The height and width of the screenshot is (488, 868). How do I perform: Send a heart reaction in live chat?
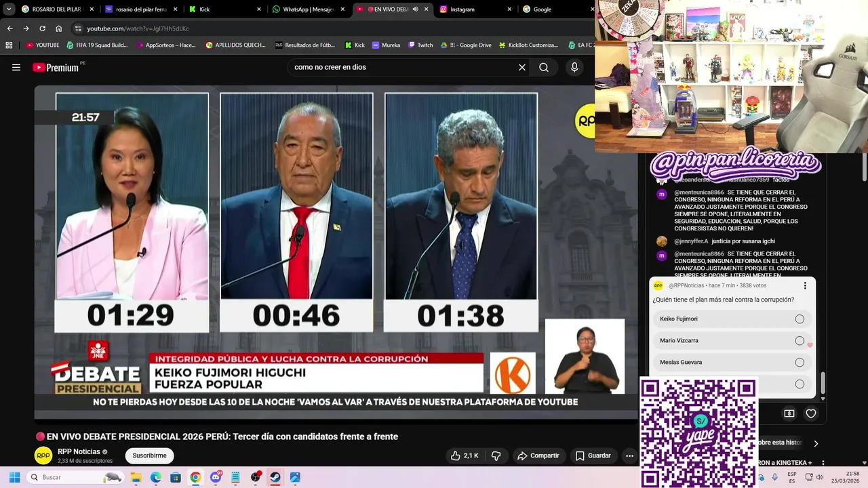click(811, 413)
